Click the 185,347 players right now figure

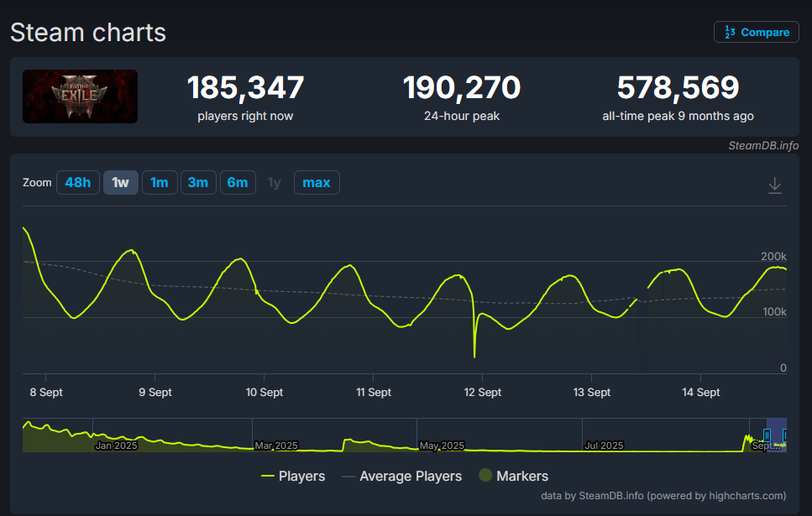point(245,87)
